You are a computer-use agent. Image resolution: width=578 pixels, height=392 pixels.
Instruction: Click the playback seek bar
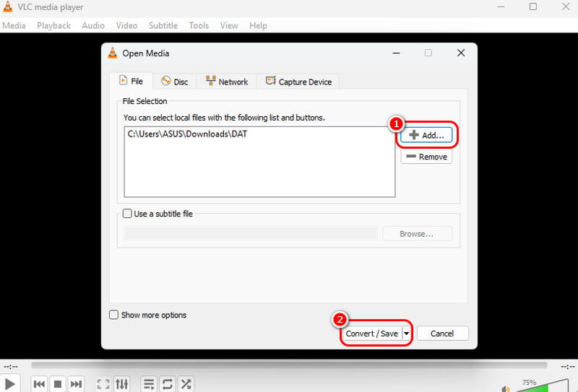(289, 365)
